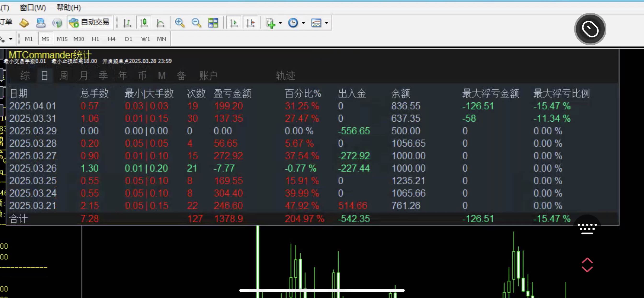
Task: Select the bar chart display icon
Action: pos(127,23)
